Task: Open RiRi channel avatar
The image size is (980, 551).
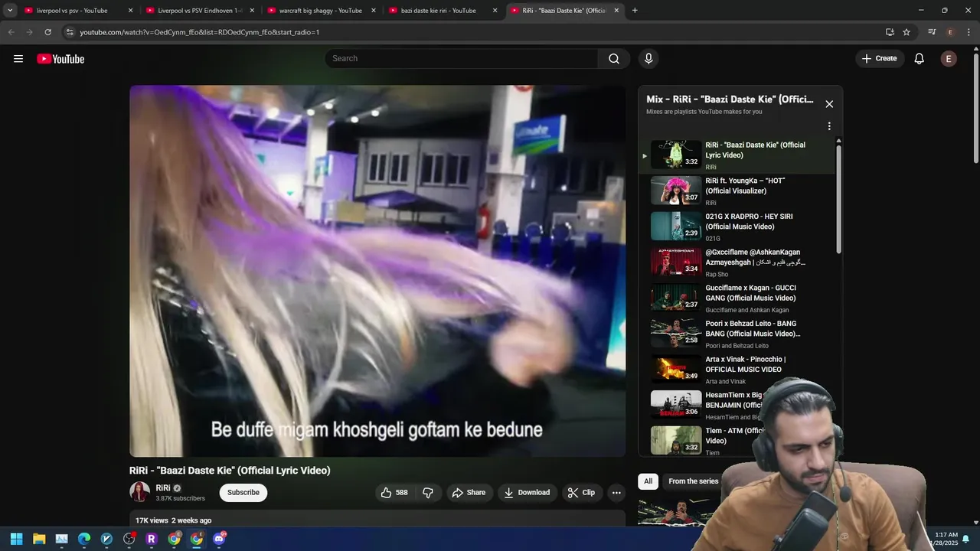Action: (139, 492)
